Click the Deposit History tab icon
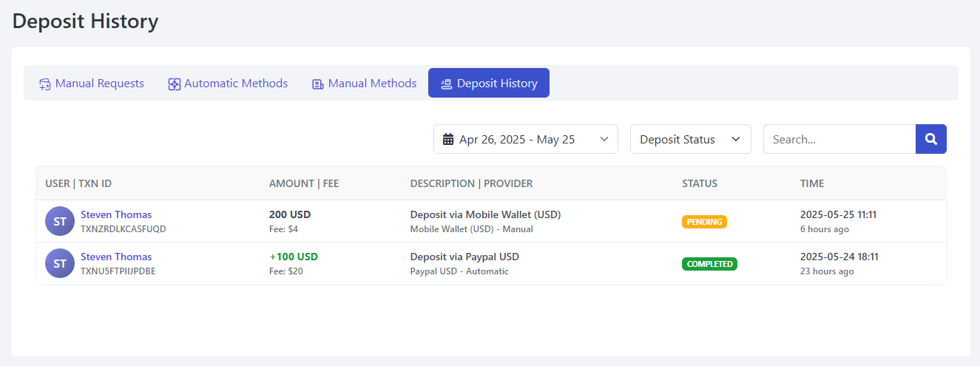Image resolution: width=980 pixels, height=366 pixels. point(446,84)
